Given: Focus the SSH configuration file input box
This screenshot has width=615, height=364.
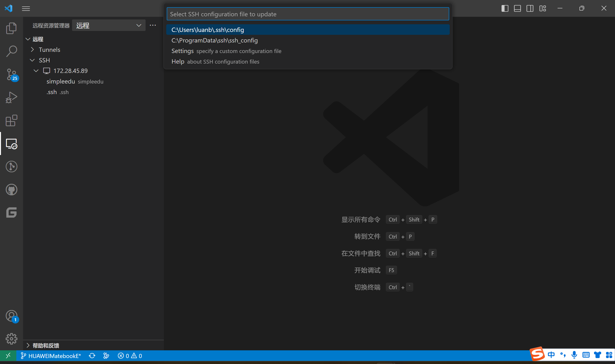Looking at the screenshot, I should (308, 14).
